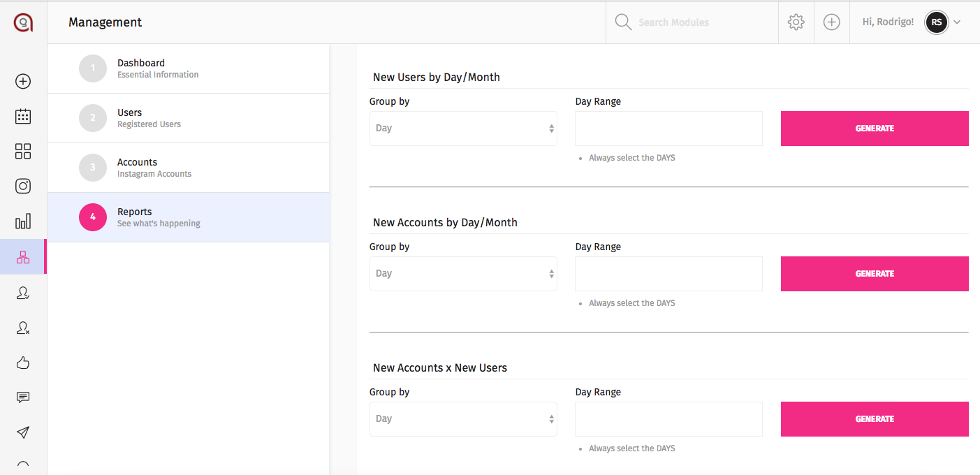Click the calendar icon in left sidebar
Image resolution: width=980 pixels, height=475 pixels.
point(23,117)
